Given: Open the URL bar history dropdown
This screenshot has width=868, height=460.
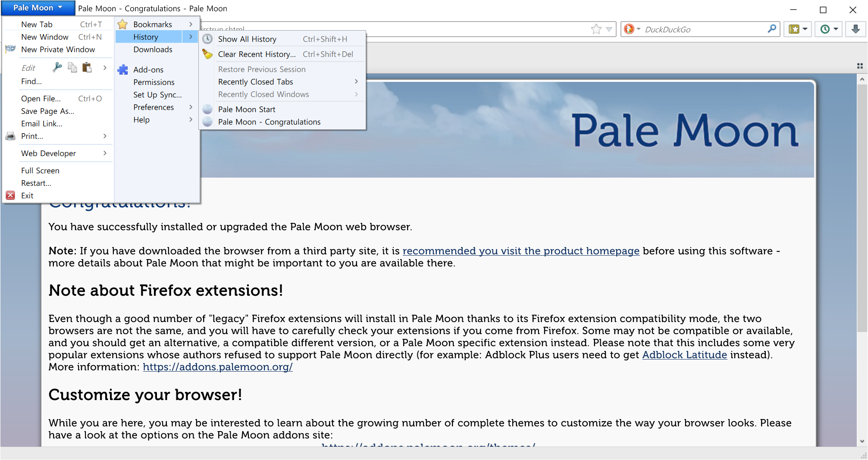Looking at the screenshot, I should (609, 29).
